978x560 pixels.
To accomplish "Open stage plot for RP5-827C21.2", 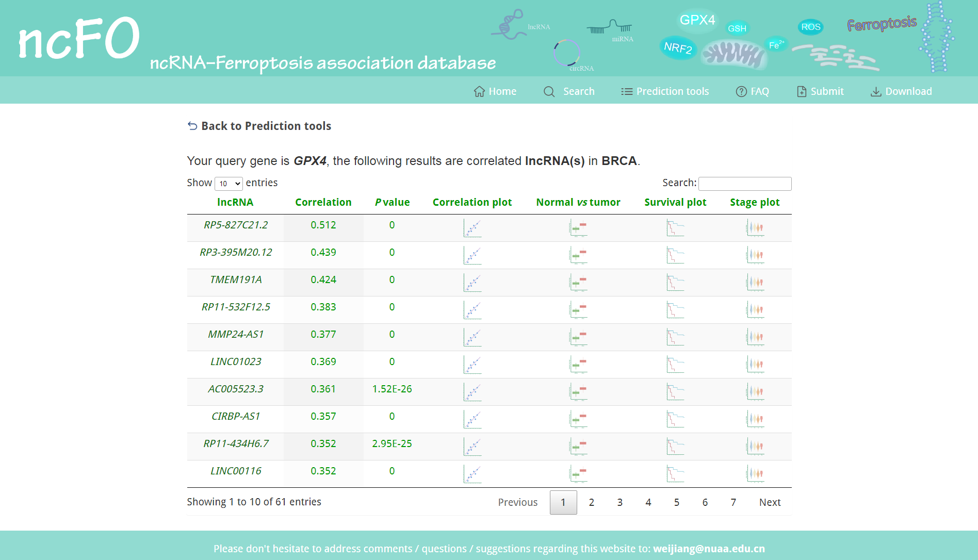I will [755, 228].
